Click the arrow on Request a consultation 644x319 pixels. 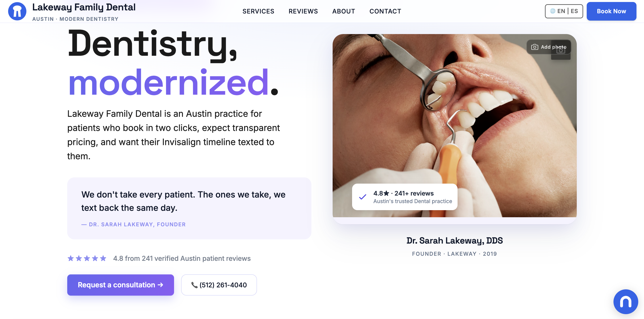point(161,285)
